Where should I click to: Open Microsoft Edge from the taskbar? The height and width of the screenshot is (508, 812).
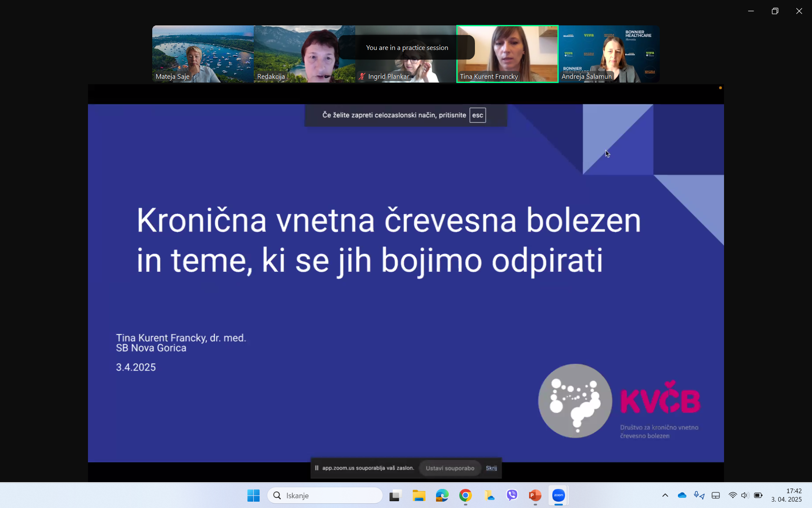(442, 495)
